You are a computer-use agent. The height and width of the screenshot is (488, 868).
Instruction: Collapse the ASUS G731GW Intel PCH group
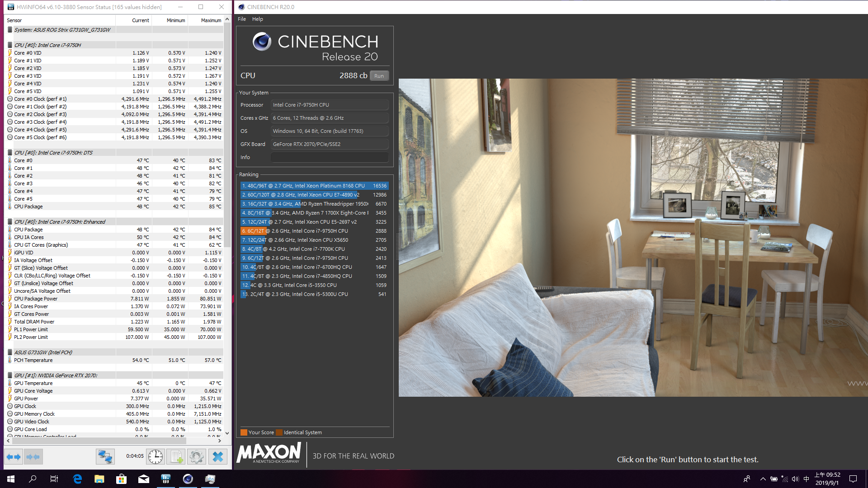coord(9,352)
